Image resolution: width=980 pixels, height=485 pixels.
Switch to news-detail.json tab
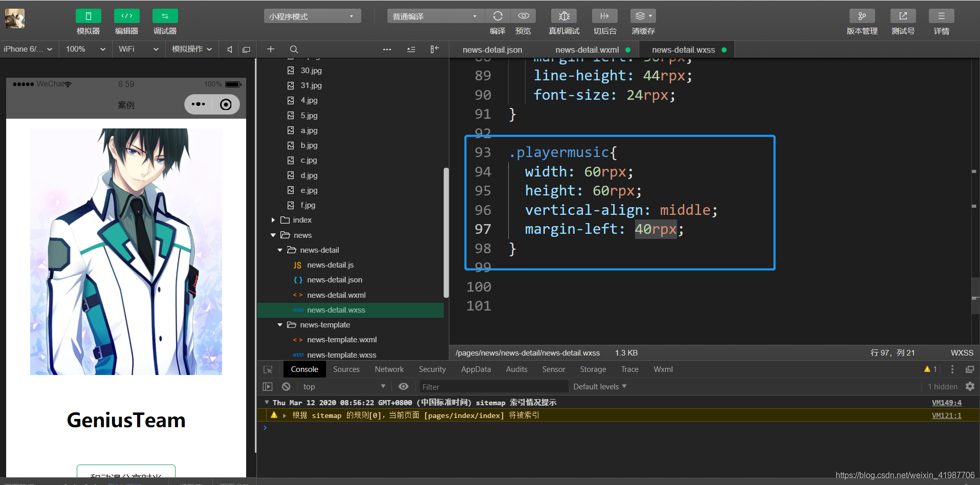[492, 50]
